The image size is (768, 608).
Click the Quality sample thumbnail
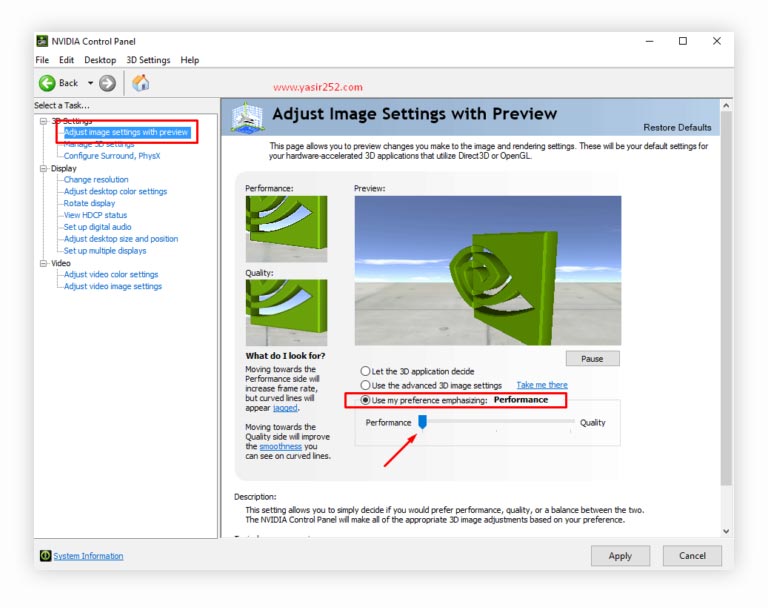pyautogui.click(x=287, y=313)
